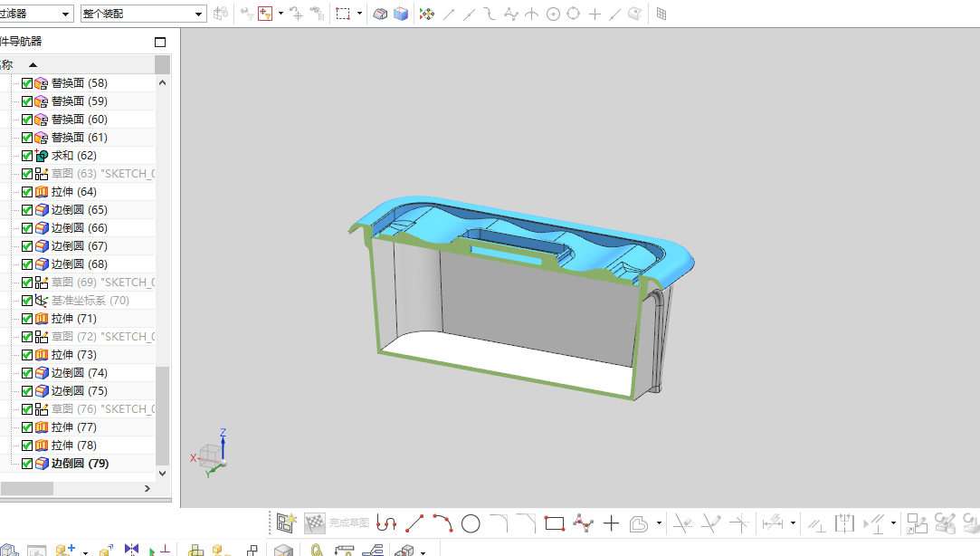Select the profile curve sketch tool
980x556 pixels.
pyautogui.click(x=387, y=523)
